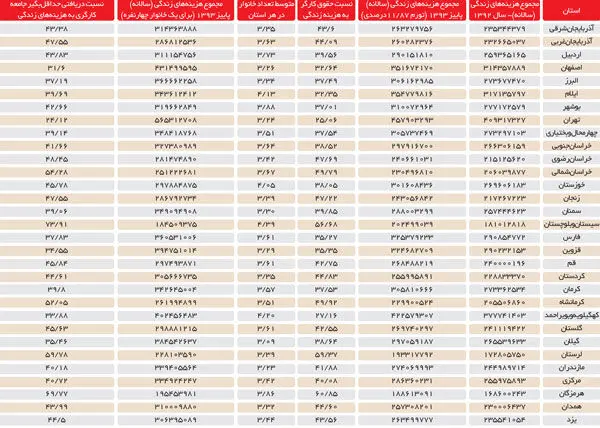Select the 'کرمان' province cell
Screen dimensions: 600x428
[571, 289]
